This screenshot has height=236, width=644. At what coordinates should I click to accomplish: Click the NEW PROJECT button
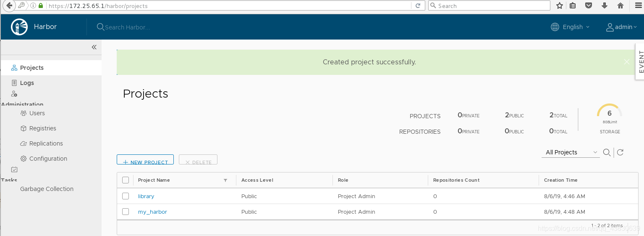click(145, 160)
